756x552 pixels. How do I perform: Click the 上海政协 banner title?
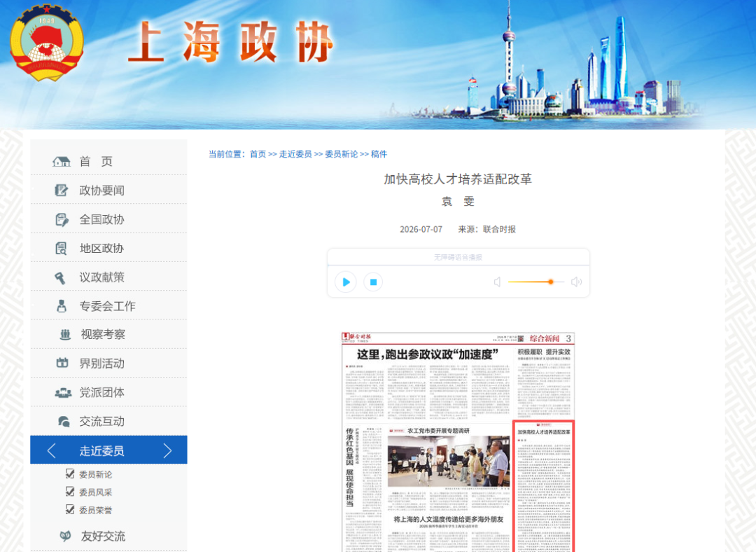pyautogui.click(x=230, y=43)
